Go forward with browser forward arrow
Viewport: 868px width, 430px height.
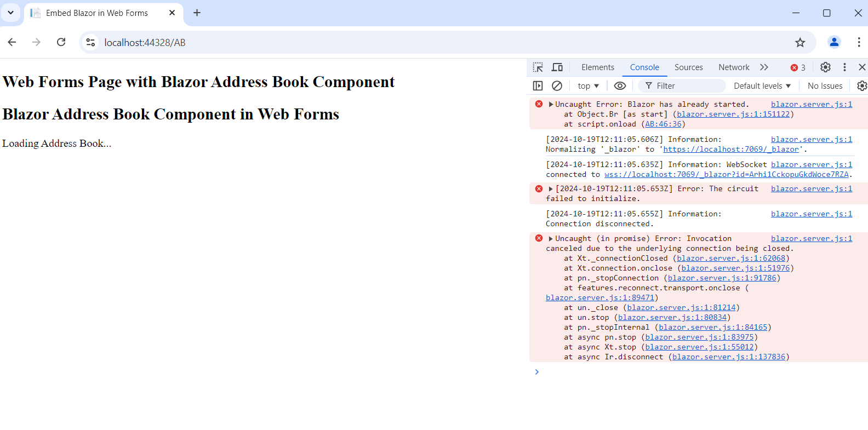36,42
